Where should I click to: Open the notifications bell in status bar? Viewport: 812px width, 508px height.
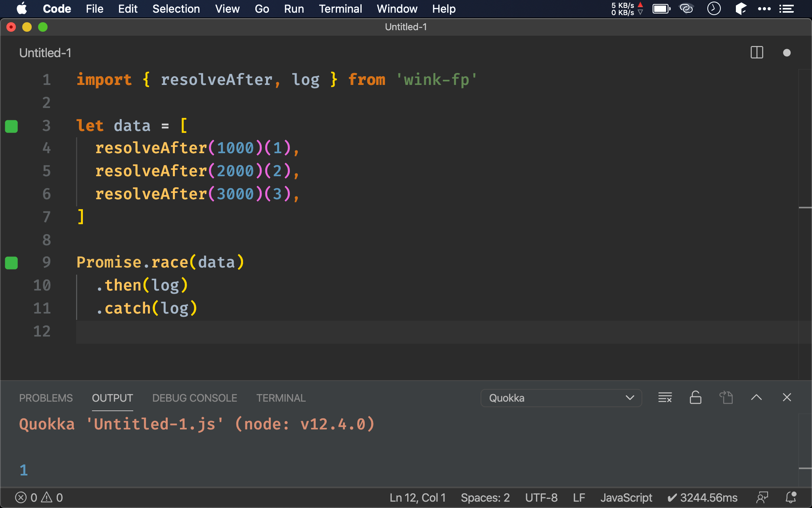pyautogui.click(x=791, y=497)
